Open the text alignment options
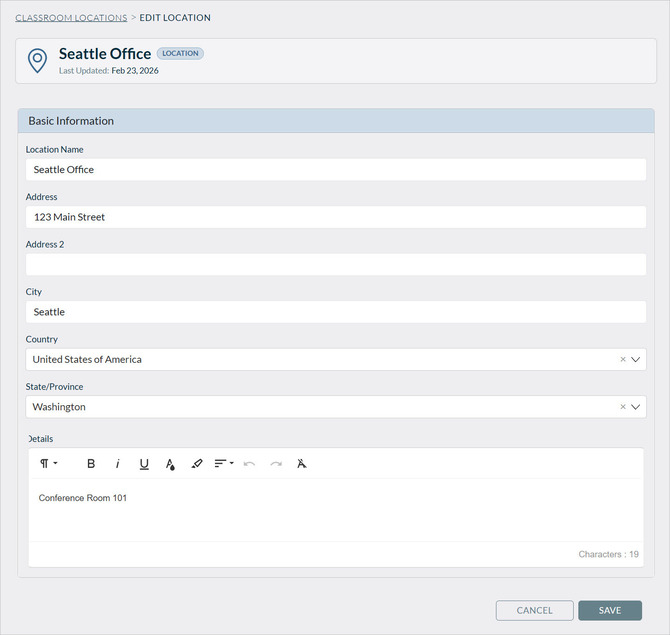 tap(224, 464)
